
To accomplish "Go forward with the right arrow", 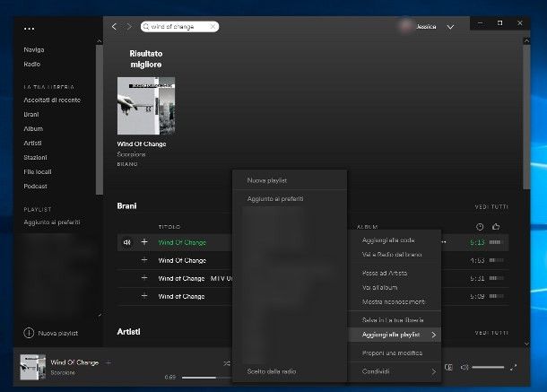I will [x=129, y=27].
